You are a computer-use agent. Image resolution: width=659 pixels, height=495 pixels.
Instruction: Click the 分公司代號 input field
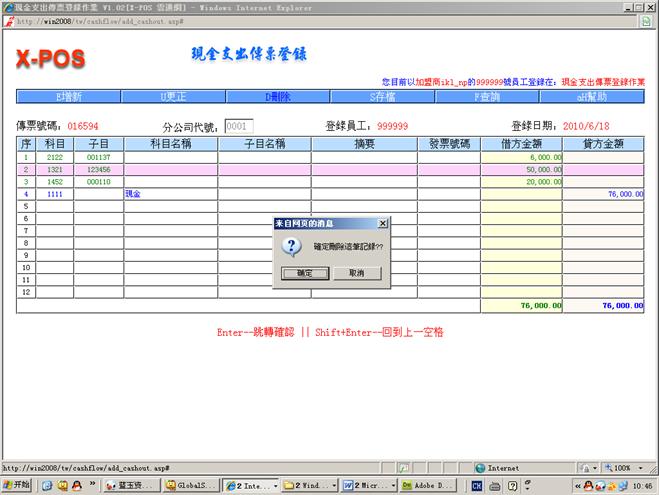tap(238, 127)
